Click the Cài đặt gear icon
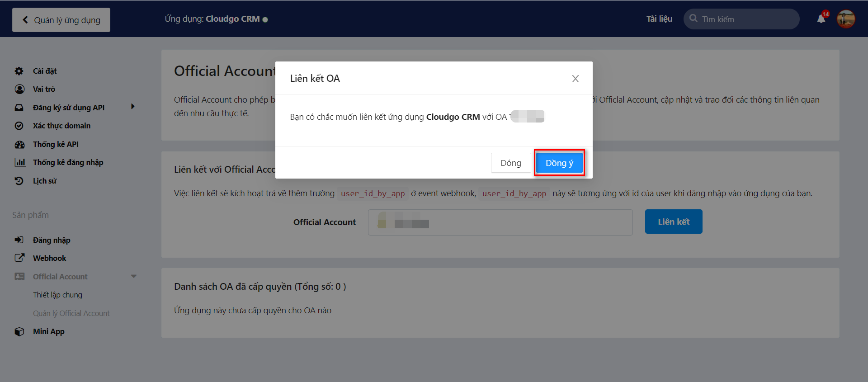Screen dimensions: 868x382 click(19, 71)
